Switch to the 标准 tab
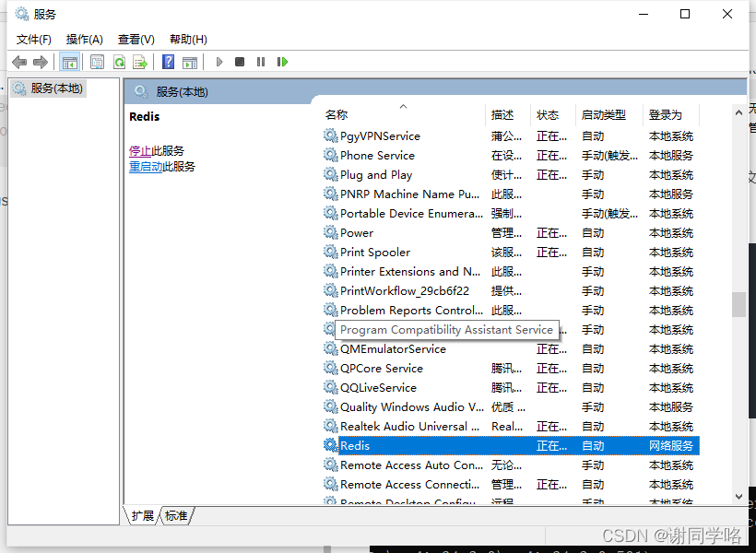 [176, 516]
